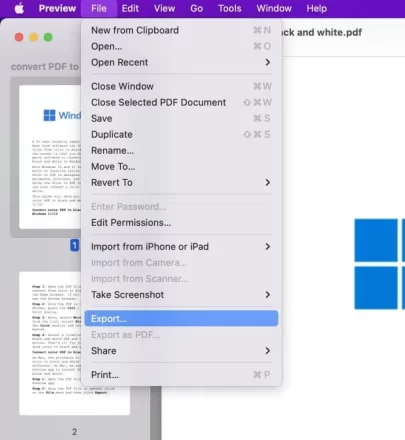Click the green fullscreen window button

48,37
